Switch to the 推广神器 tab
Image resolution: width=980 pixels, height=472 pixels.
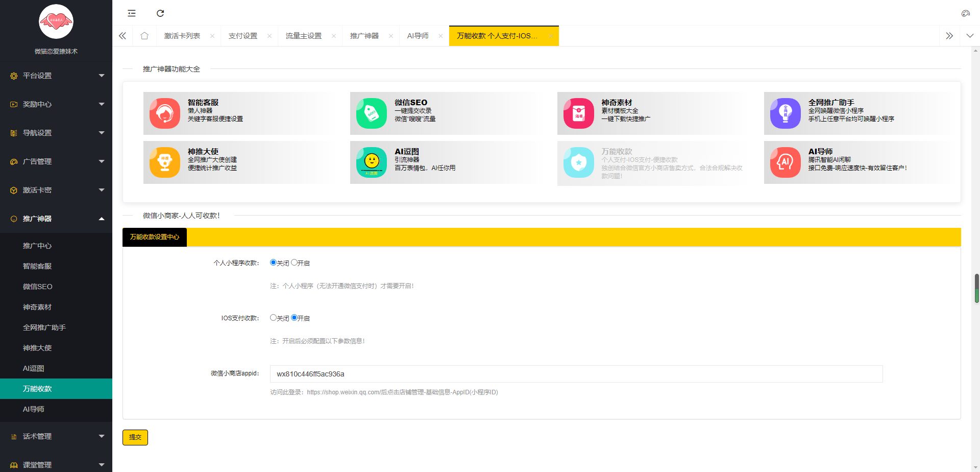(x=364, y=36)
